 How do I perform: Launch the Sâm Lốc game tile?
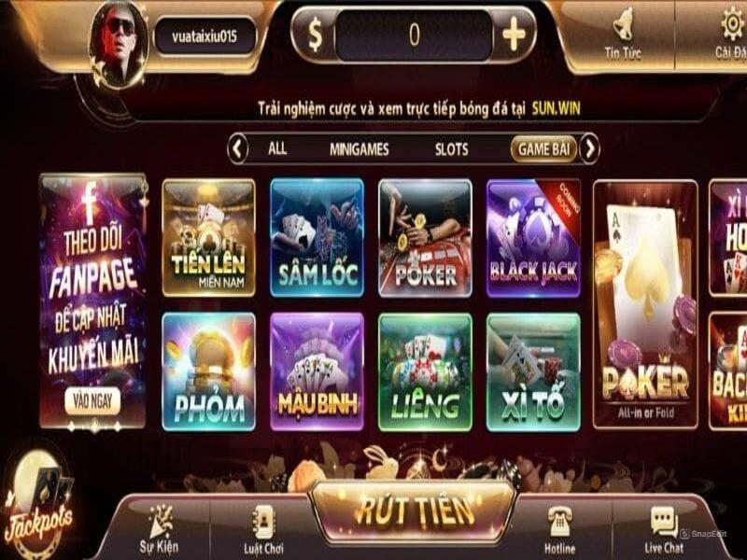(x=317, y=238)
